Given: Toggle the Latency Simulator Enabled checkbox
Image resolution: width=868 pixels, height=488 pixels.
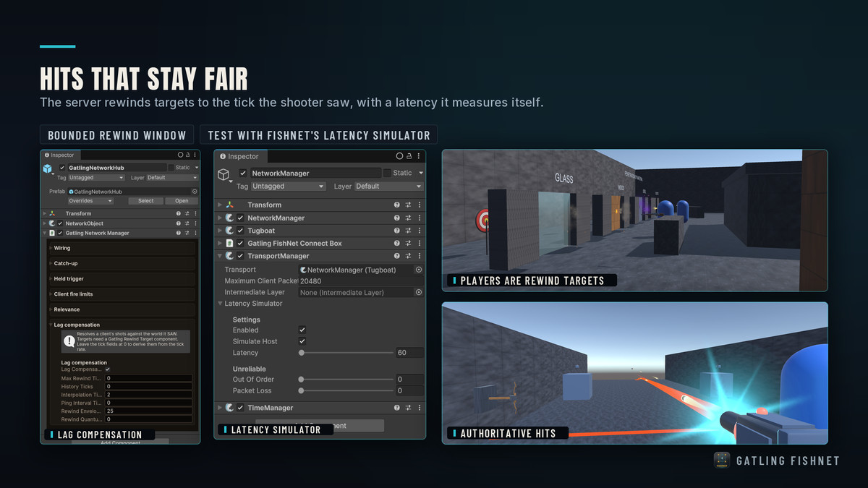Looking at the screenshot, I should pyautogui.click(x=302, y=330).
